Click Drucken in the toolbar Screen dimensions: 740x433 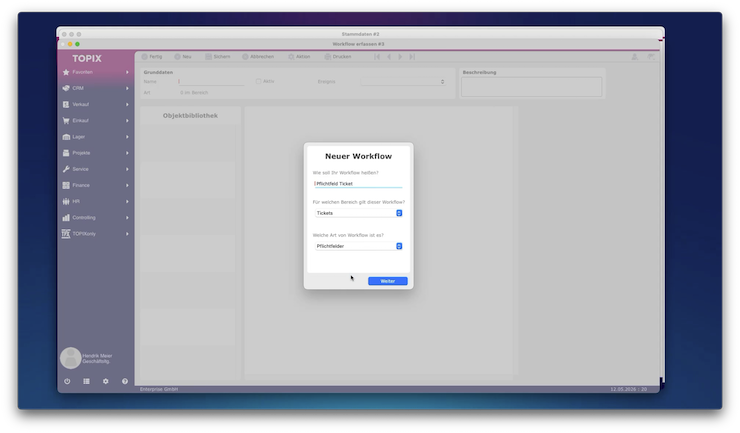click(338, 57)
